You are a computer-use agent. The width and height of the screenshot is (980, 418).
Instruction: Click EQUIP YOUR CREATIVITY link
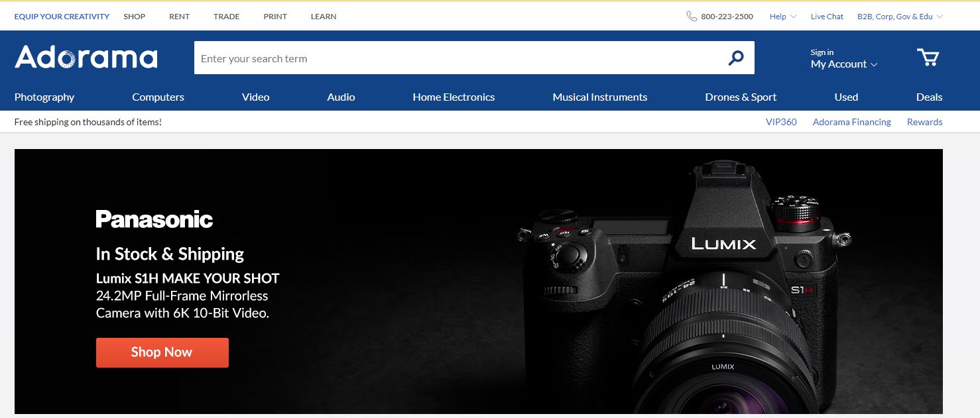[62, 17]
